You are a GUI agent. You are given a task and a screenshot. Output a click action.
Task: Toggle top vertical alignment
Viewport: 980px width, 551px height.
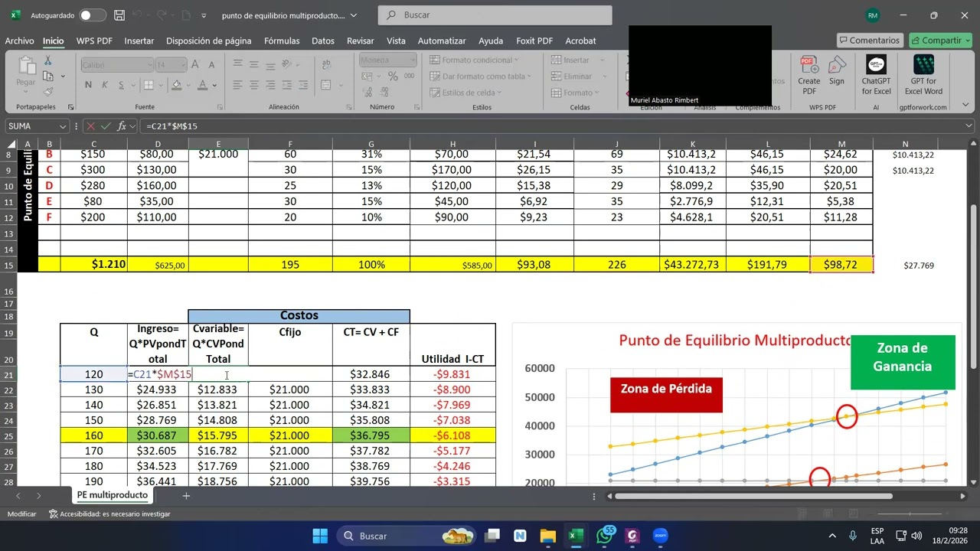pyautogui.click(x=238, y=64)
